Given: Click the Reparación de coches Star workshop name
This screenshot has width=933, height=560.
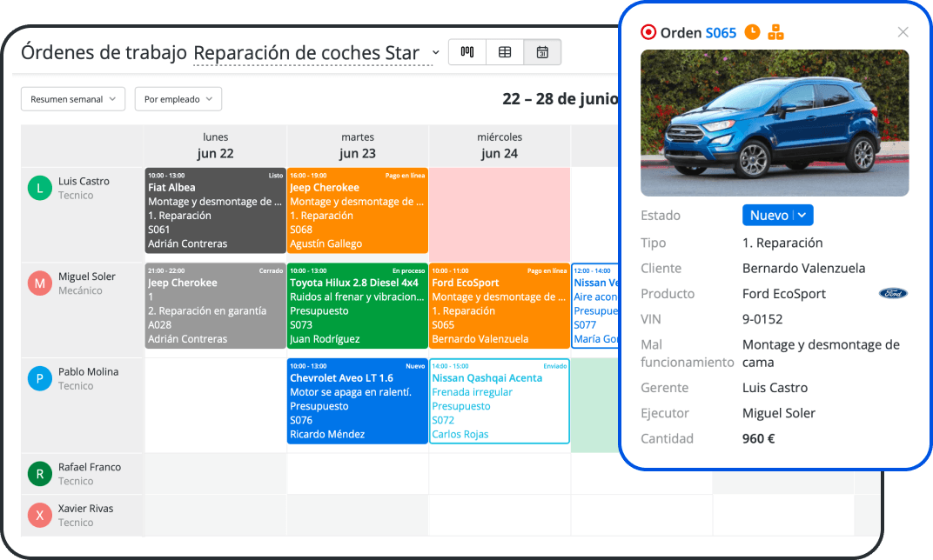Looking at the screenshot, I should (x=306, y=53).
